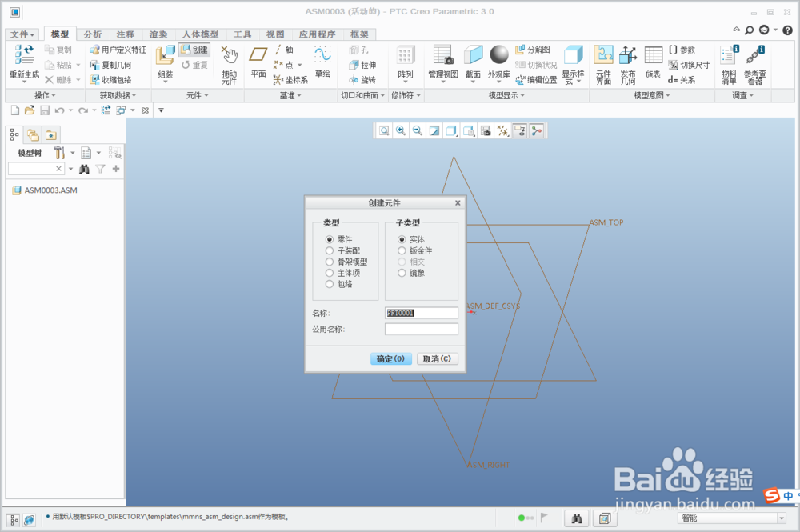This screenshot has width=800, height=532.
Task: Click the binoculars find icon in model tree
Action: pos(84,169)
